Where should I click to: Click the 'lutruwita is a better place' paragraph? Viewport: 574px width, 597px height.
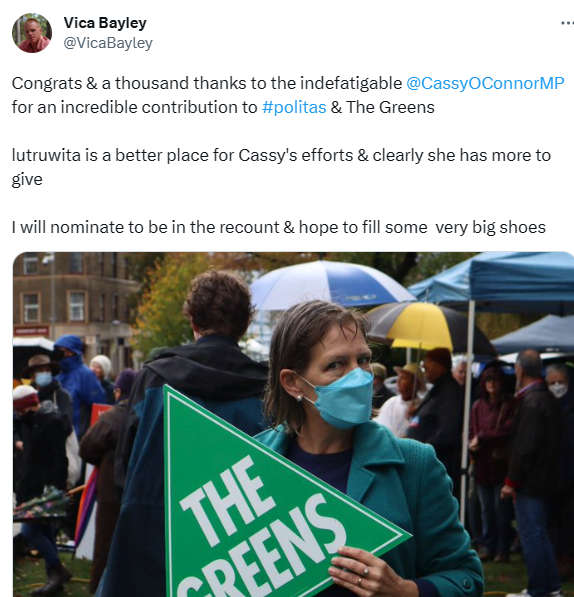pyautogui.click(x=281, y=167)
